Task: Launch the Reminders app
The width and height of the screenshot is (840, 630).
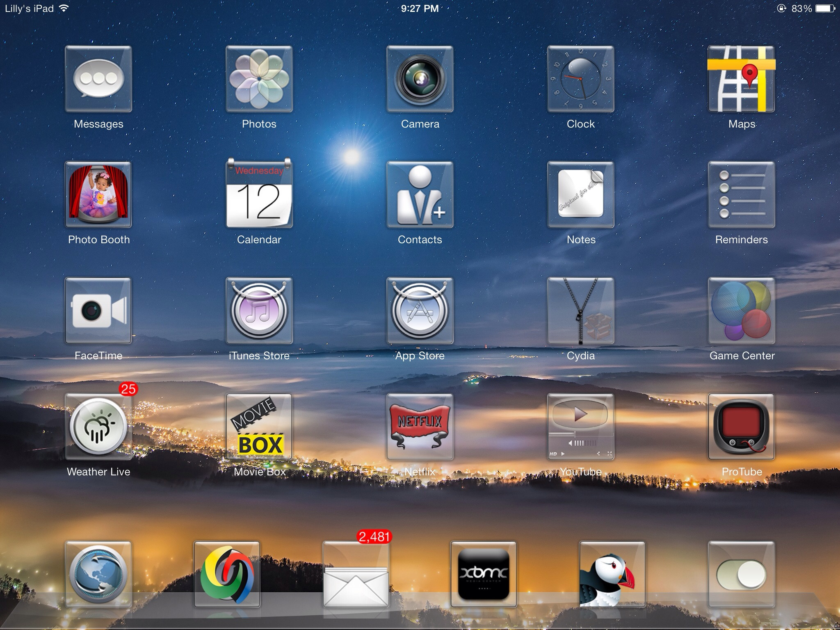Action: pyautogui.click(x=742, y=194)
